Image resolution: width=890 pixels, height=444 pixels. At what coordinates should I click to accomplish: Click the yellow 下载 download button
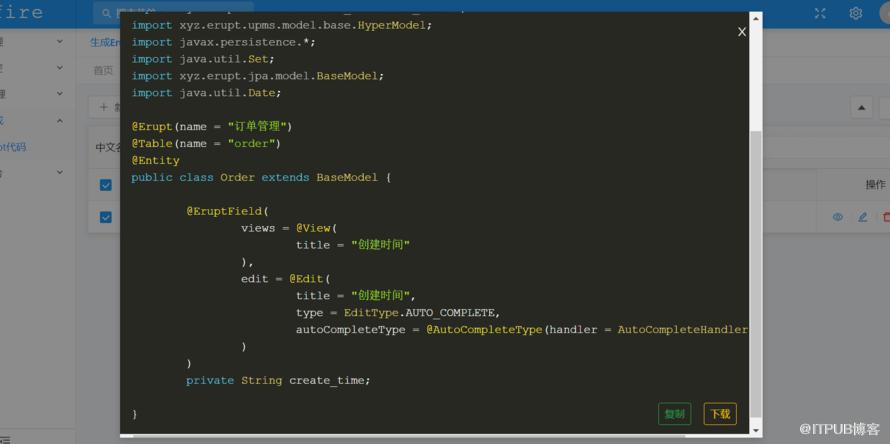click(720, 414)
